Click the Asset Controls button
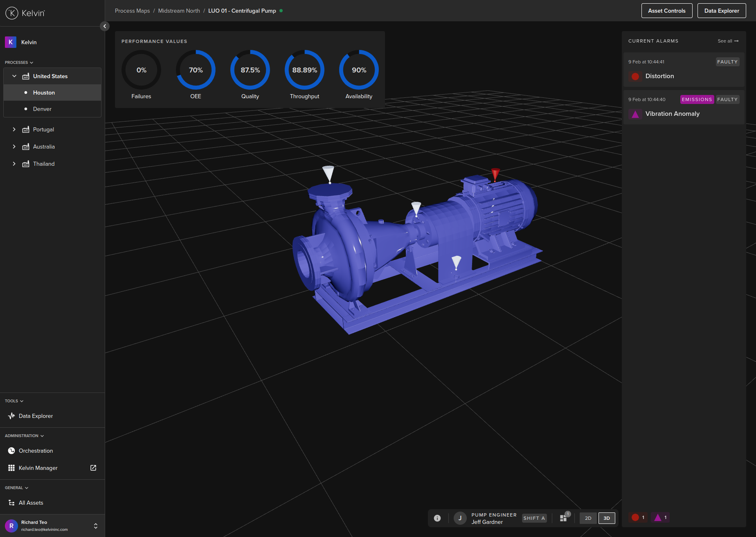 point(667,11)
